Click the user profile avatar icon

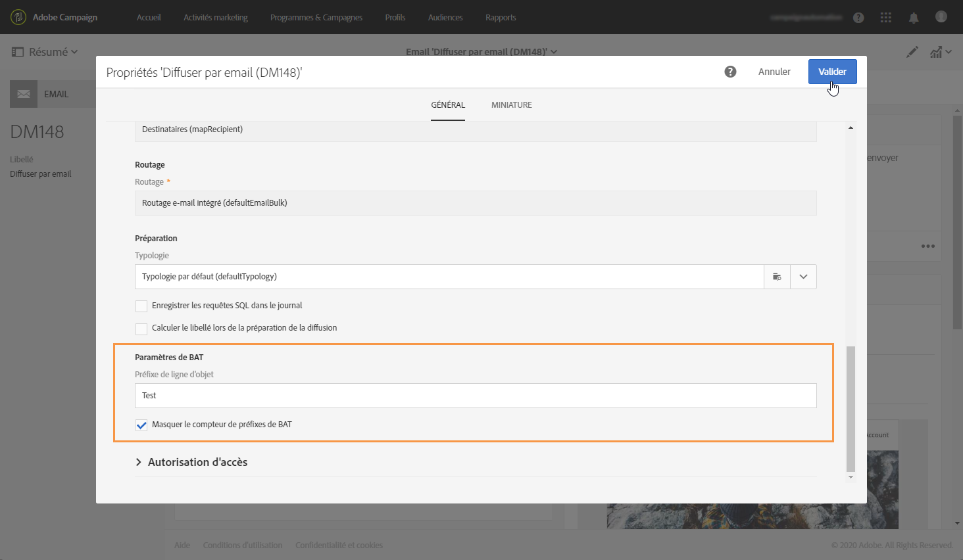click(941, 16)
